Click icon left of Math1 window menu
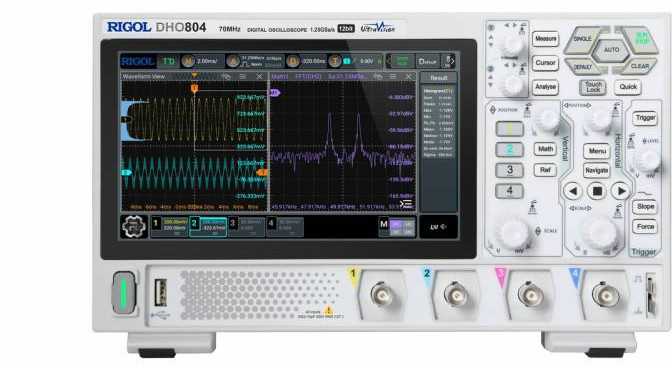This screenshot has height=368, width=672. [378, 76]
